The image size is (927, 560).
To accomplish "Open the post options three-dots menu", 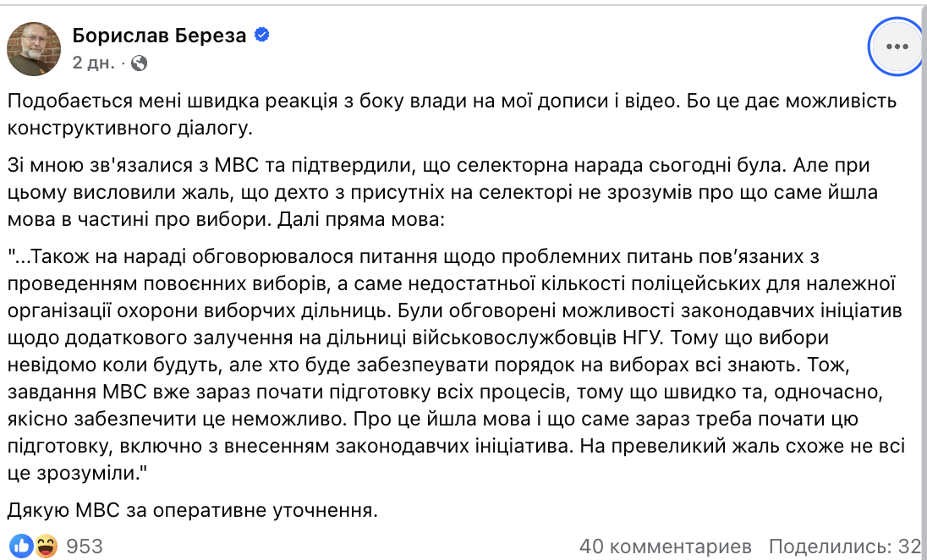I will point(896,47).
